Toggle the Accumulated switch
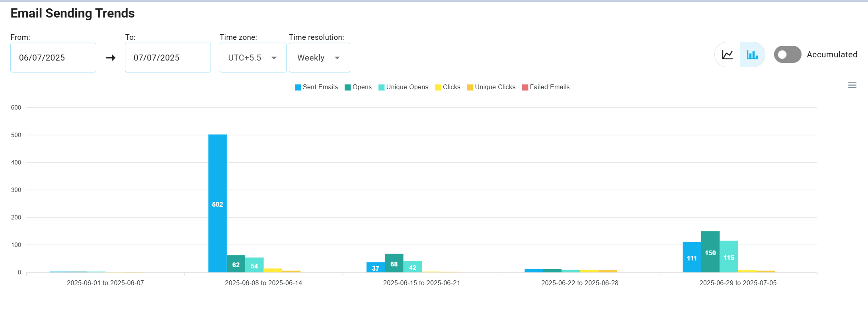Screen dimensions: 868x319 [787, 55]
